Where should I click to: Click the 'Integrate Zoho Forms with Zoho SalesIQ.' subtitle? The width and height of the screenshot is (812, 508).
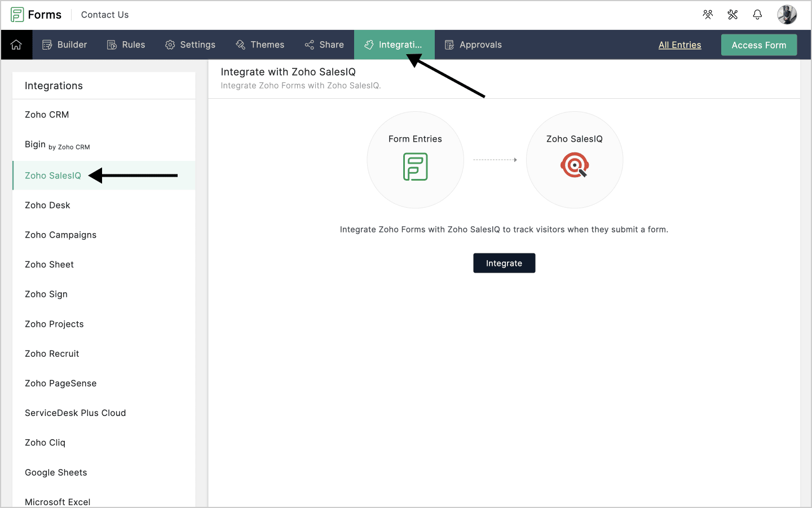(x=301, y=86)
